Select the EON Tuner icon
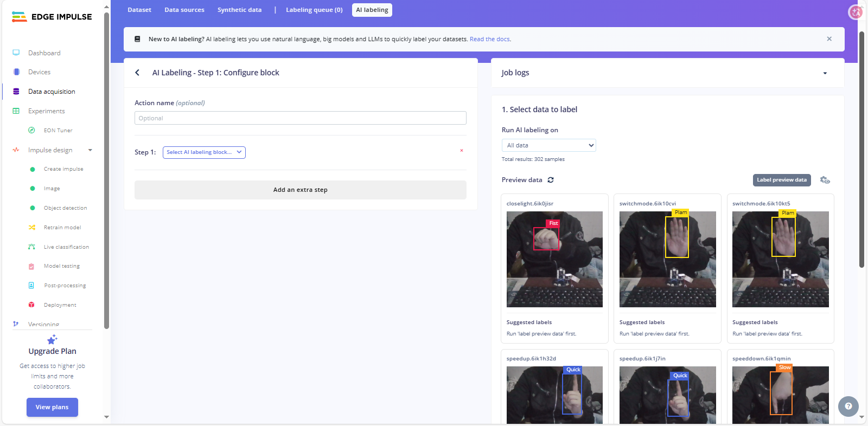868x426 pixels. [31, 130]
